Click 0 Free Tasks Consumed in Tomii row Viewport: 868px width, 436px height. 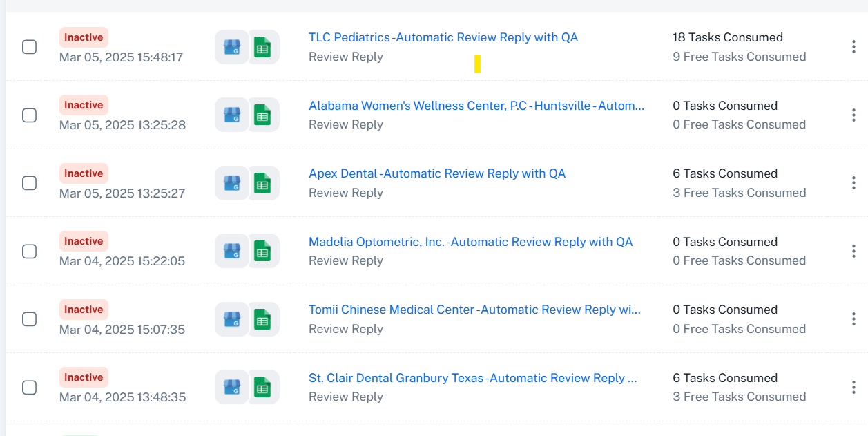coord(740,329)
